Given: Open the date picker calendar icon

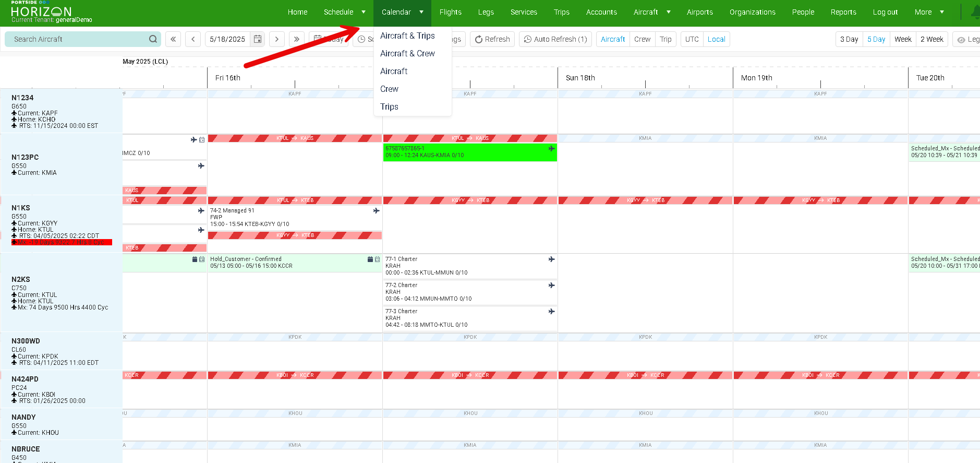Looking at the screenshot, I should coord(258,39).
